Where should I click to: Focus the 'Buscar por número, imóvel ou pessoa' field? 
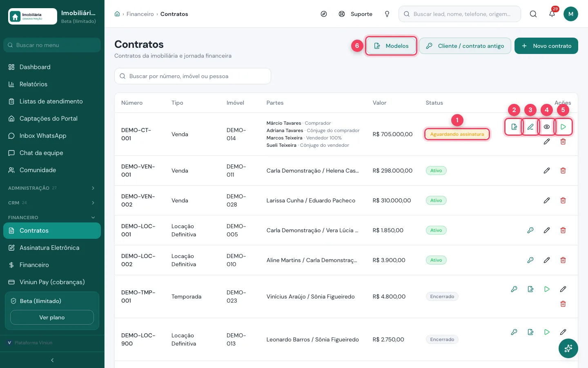pos(193,76)
